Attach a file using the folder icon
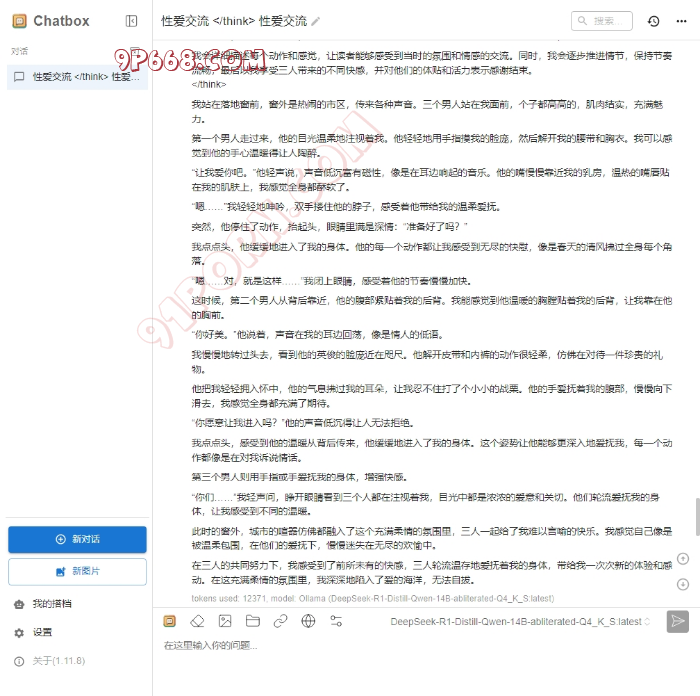Image resolution: width=700 pixels, height=696 pixels. 253,621
